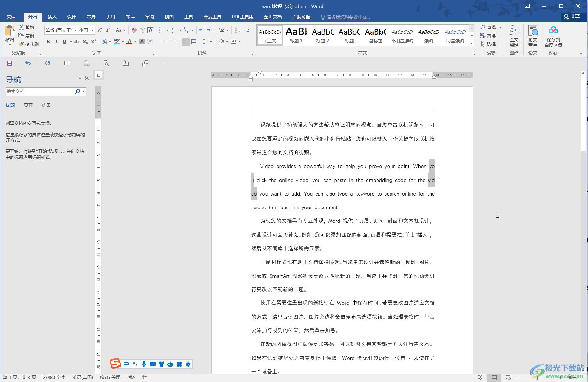Toggle bold formatting
Screen dimensions: 588x382
pos(48,42)
